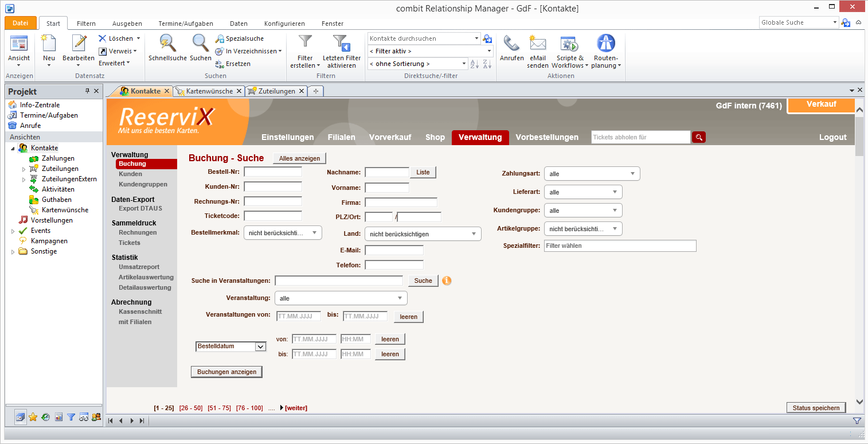The image size is (868, 444).
Task: Click the Buchungen anzeigen button
Action: click(x=227, y=372)
